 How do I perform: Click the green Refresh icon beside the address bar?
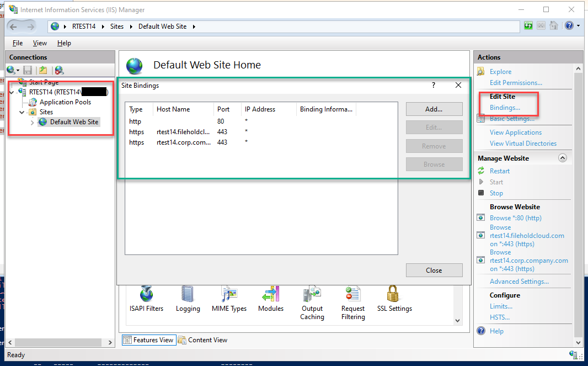point(528,25)
